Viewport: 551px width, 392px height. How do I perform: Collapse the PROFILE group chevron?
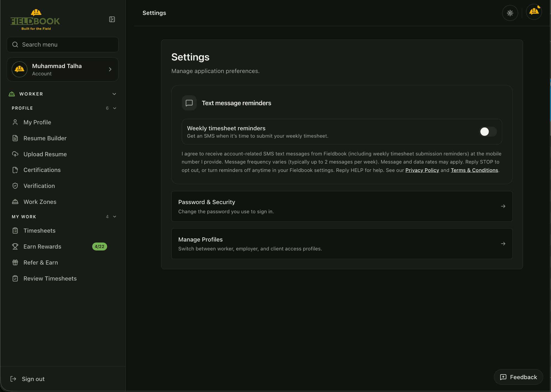click(115, 108)
